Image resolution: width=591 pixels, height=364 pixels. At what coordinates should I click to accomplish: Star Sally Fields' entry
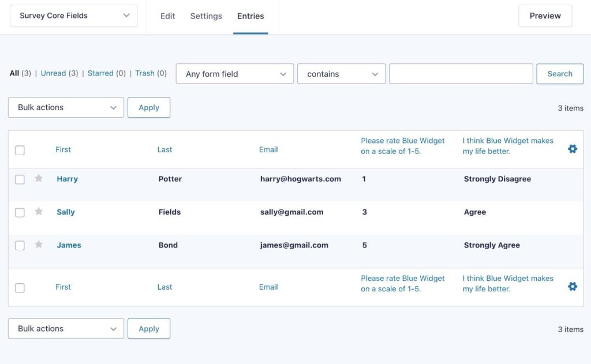click(38, 212)
